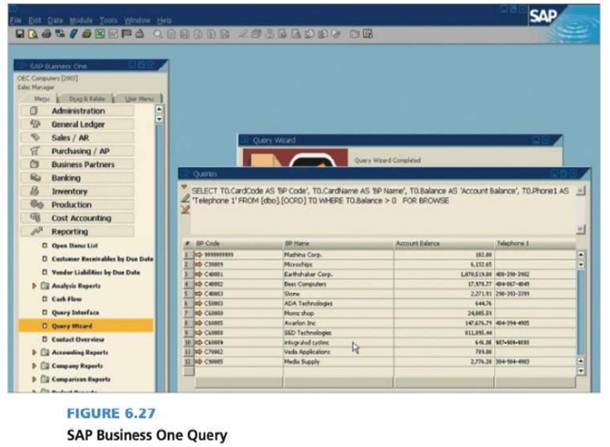Click the orange link arrow for Mono shop
The height and width of the screenshot is (447, 610).
tap(198, 313)
